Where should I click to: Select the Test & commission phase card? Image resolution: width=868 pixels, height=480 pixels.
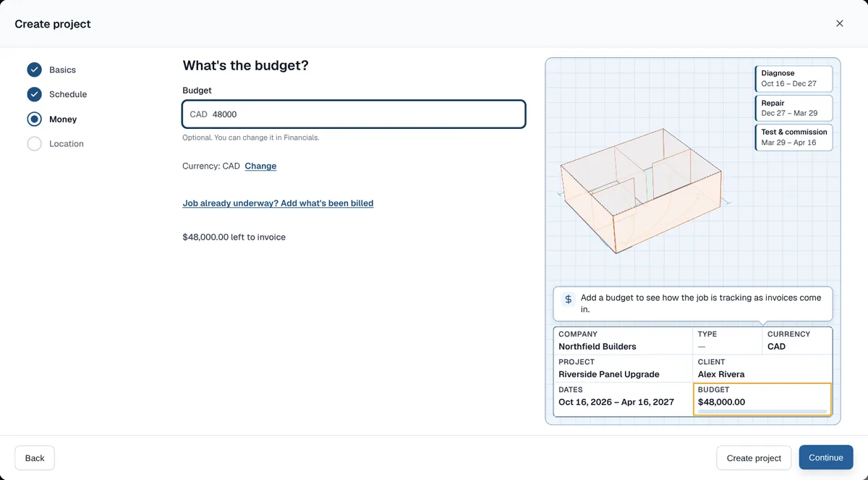793,138
